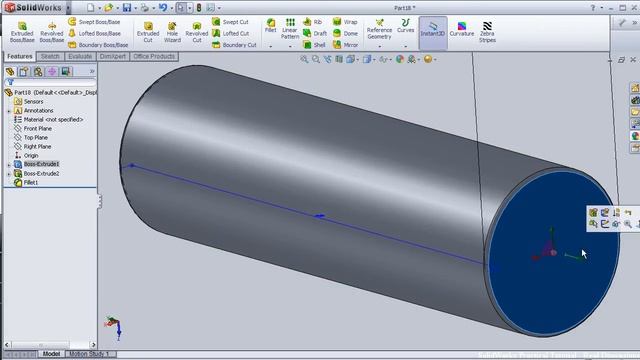Screen dimensions: 640x360
Task: Open dropdown arrow next to Undo
Action: [171, 8]
